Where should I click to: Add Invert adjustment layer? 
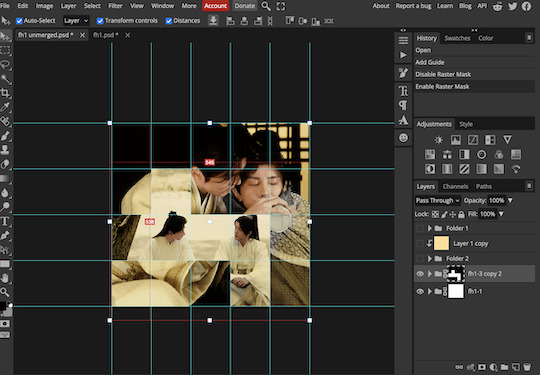tap(430, 169)
